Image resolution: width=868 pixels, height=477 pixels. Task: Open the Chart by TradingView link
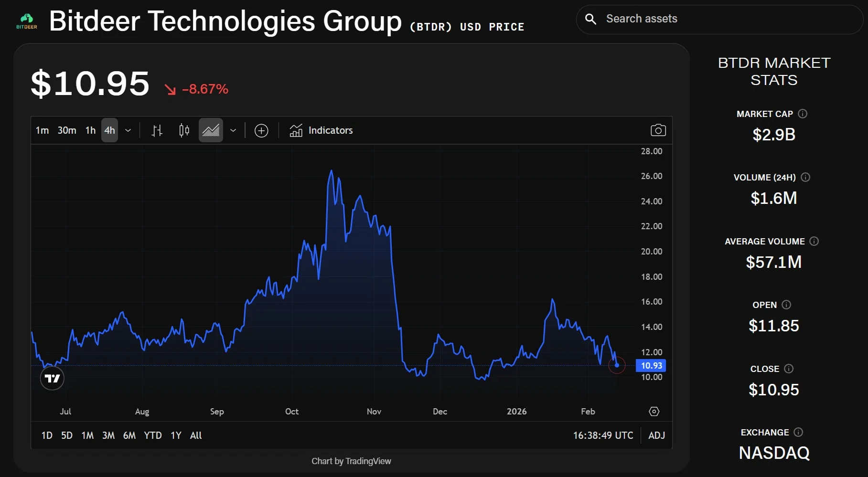(x=351, y=461)
